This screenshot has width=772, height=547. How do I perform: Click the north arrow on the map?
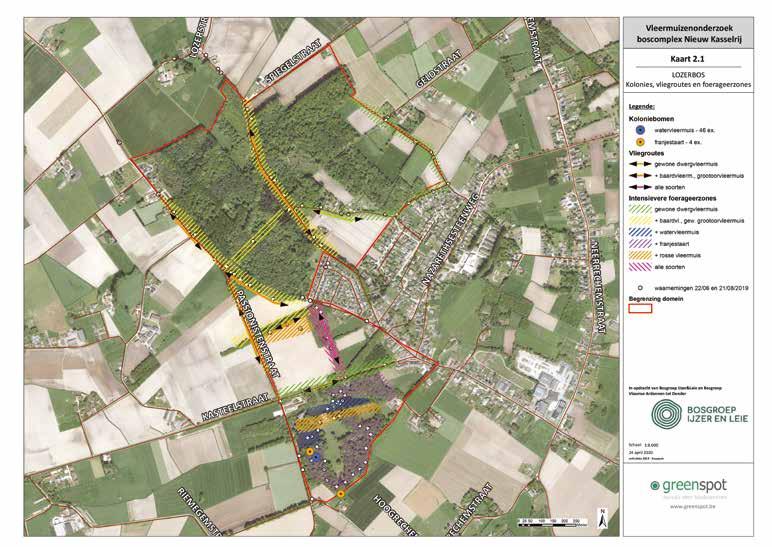601,518
